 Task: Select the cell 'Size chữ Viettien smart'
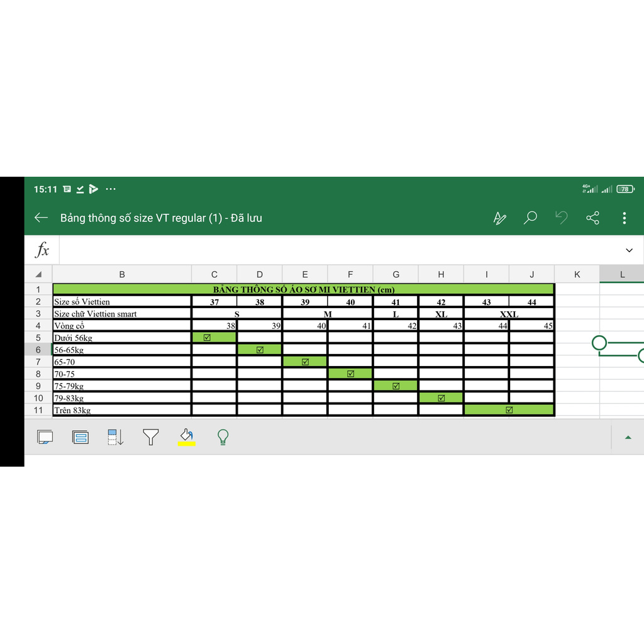(x=122, y=314)
